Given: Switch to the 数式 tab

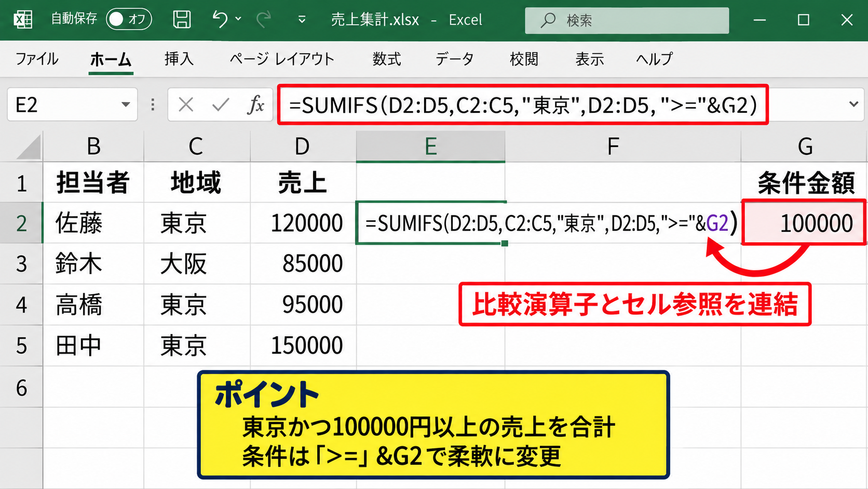Looking at the screenshot, I should [x=387, y=59].
